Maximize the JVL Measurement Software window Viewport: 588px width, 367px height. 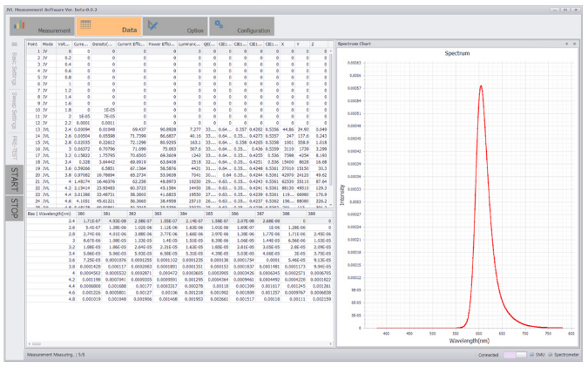click(565, 10)
